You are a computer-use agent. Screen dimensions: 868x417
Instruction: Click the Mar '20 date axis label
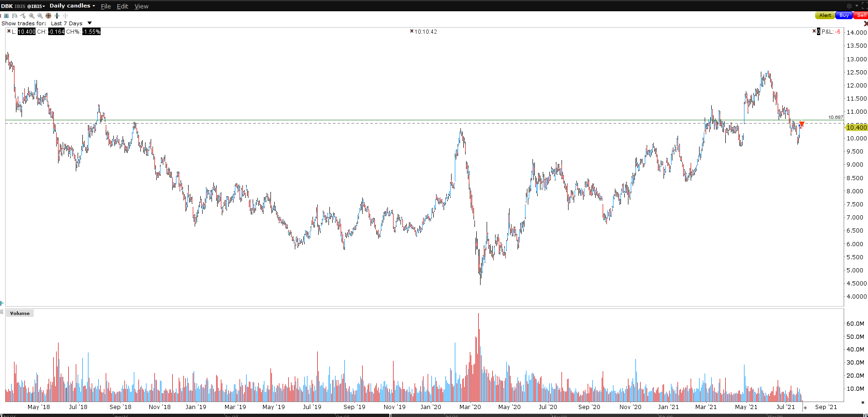(x=470, y=407)
